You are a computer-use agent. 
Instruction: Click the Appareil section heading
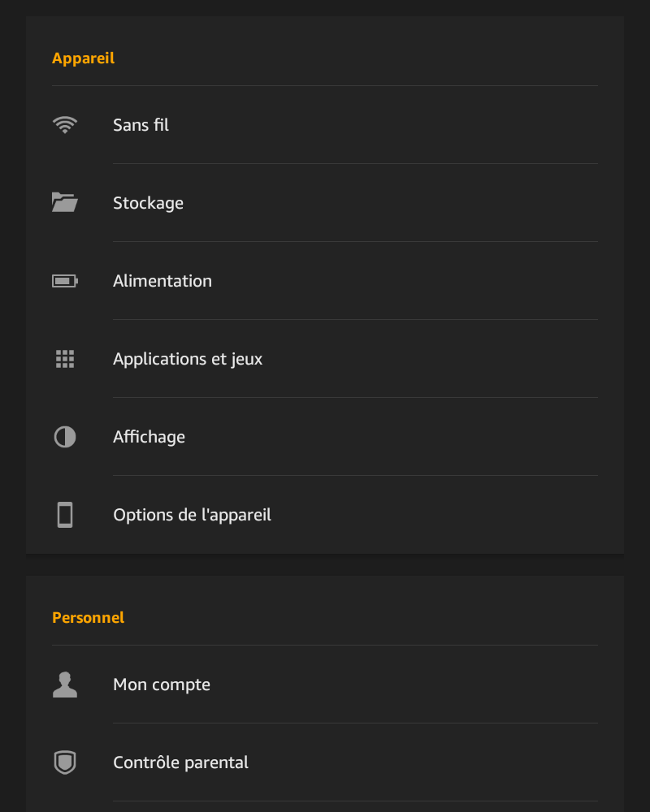[84, 58]
